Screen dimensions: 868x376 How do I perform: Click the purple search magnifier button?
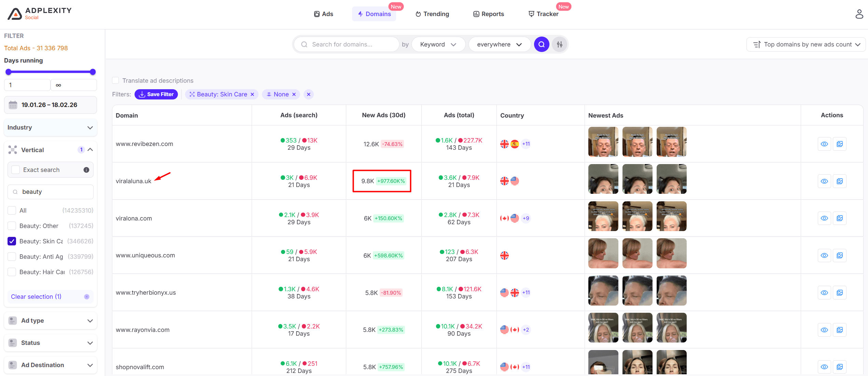(541, 44)
